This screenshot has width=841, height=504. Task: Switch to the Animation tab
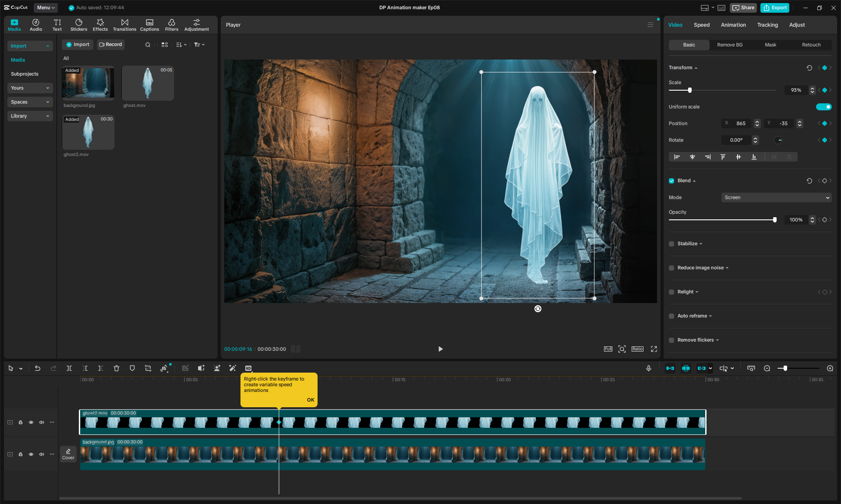click(733, 25)
